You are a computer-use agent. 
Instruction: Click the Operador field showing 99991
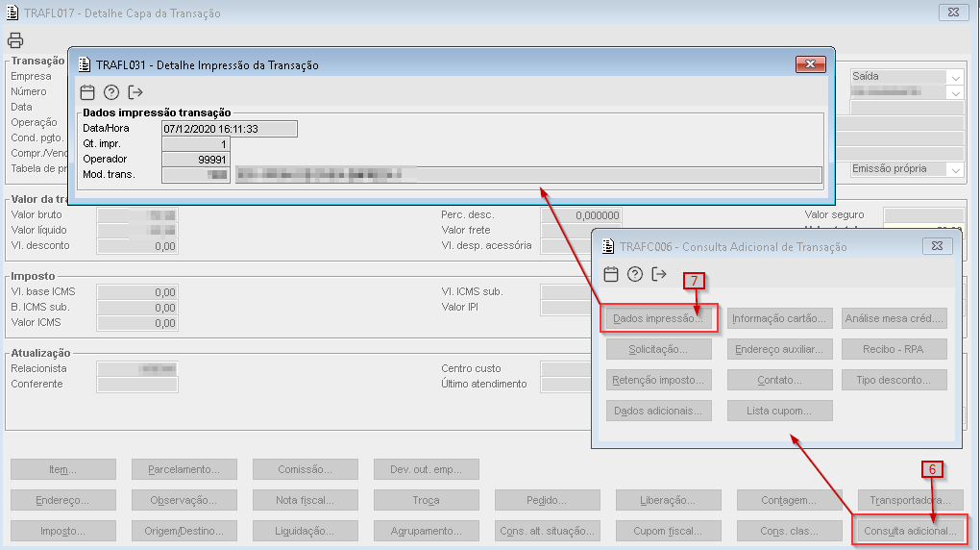tap(196, 160)
